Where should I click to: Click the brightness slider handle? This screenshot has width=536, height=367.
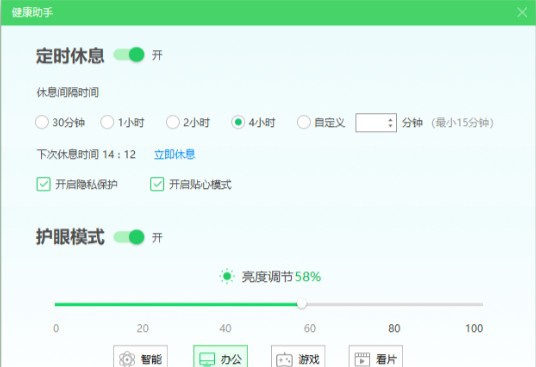(x=302, y=304)
